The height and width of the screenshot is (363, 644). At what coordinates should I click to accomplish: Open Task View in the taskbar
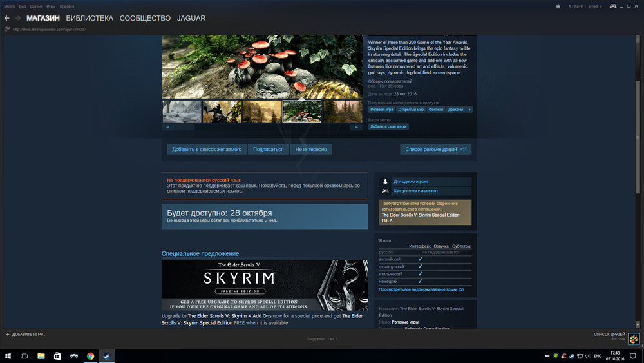pos(24,356)
